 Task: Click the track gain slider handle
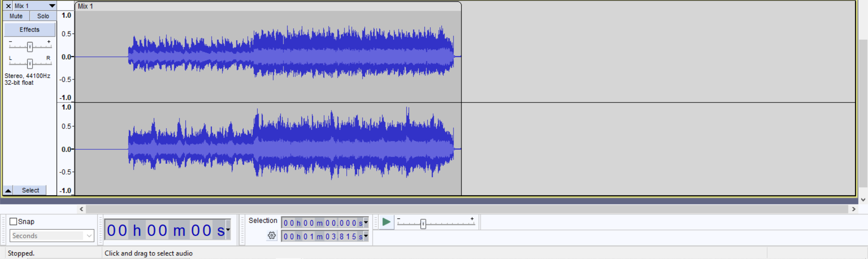click(x=30, y=46)
